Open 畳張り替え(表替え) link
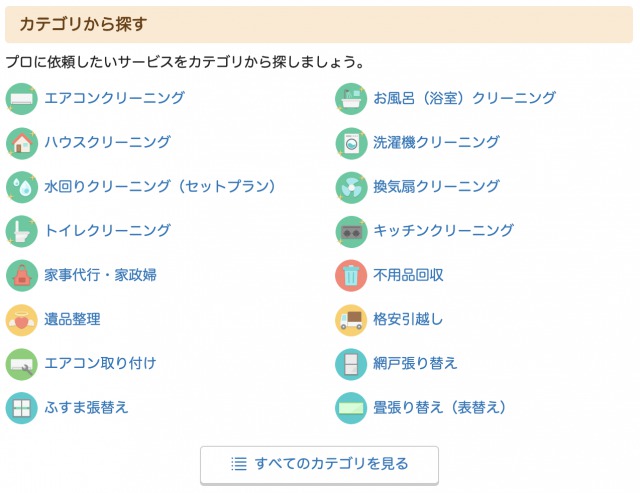 [440, 407]
